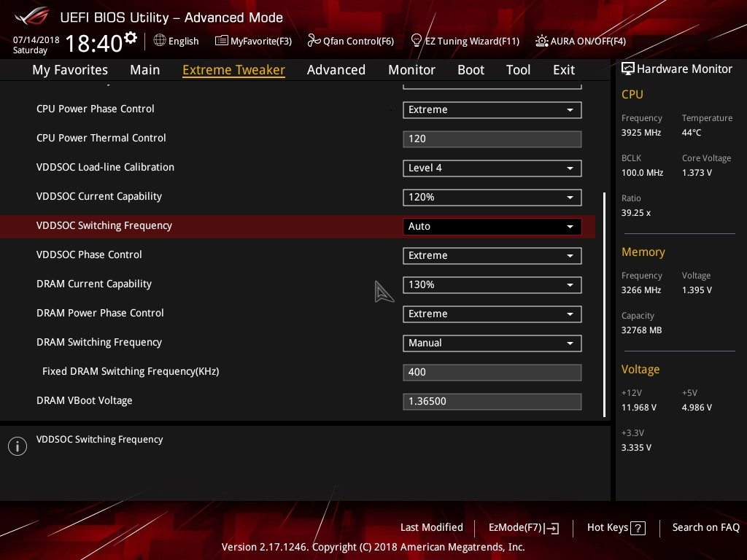Image resolution: width=747 pixels, height=560 pixels.
Task: Open VDDSOC Load-line Calibration dropdown
Action: point(492,168)
